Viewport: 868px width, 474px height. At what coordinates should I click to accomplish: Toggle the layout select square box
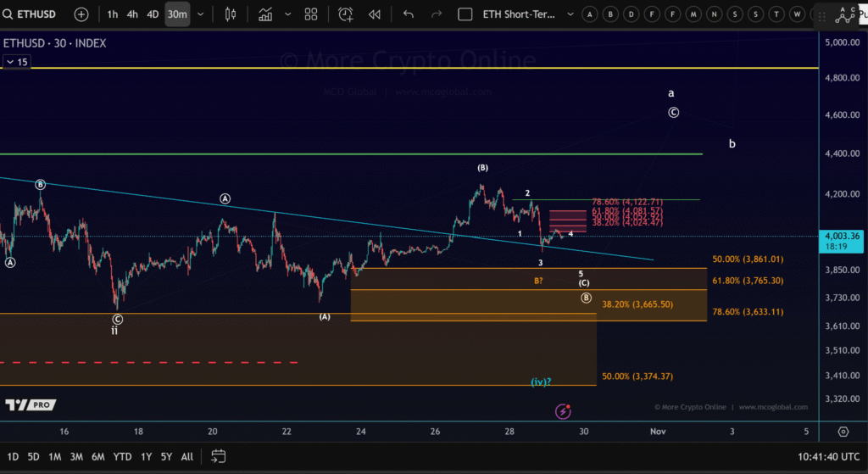coord(464,14)
